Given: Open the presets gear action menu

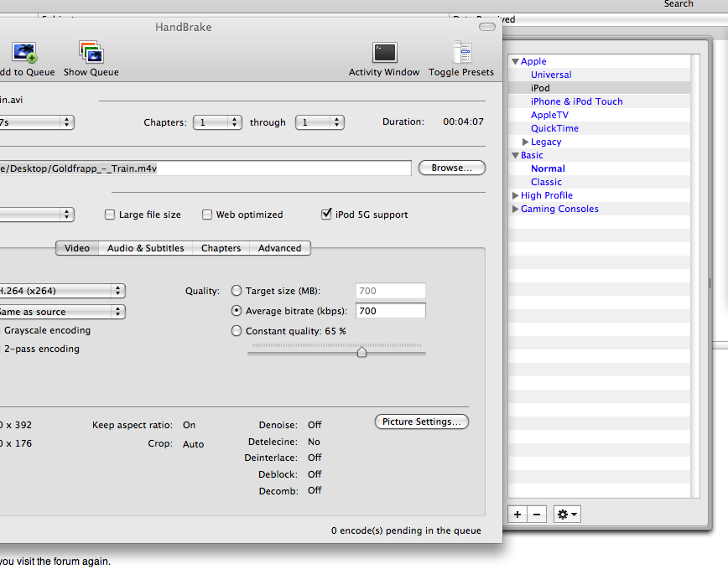Looking at the screenshot, I should 567,515.
